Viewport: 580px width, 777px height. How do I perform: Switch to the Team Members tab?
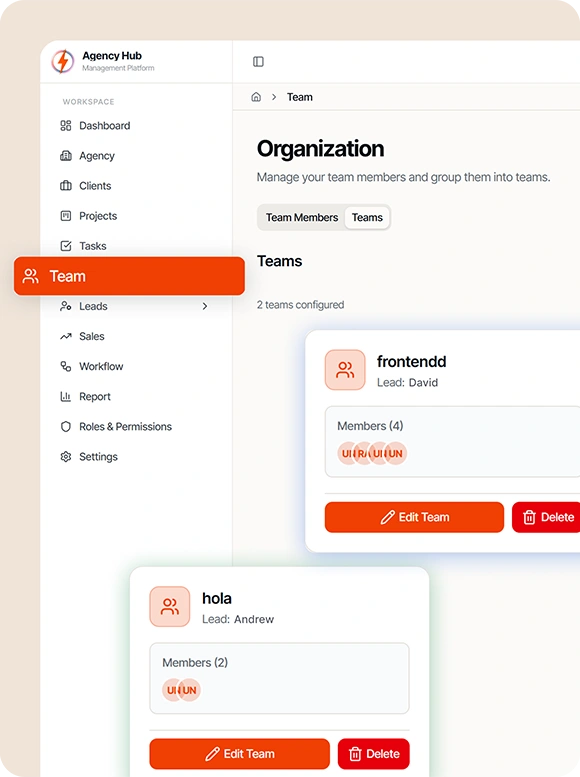coord(301,218)
